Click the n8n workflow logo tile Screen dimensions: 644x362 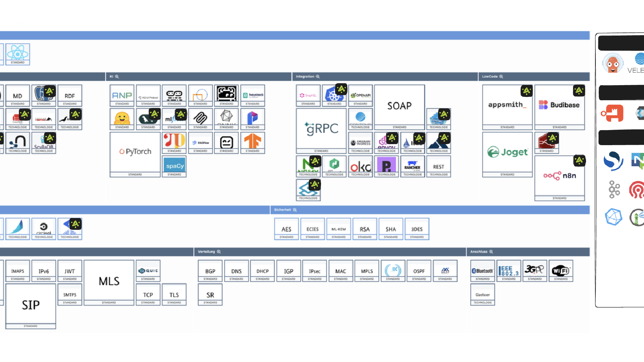click(559, 176)
